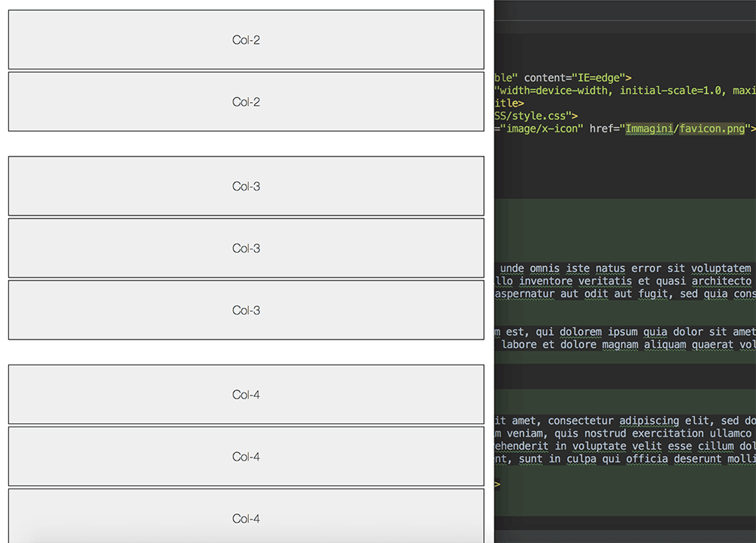Click the 'consectetur adipiscing elit' line
This screenshot has height=543, width=756.
click(x=625, y=420)
